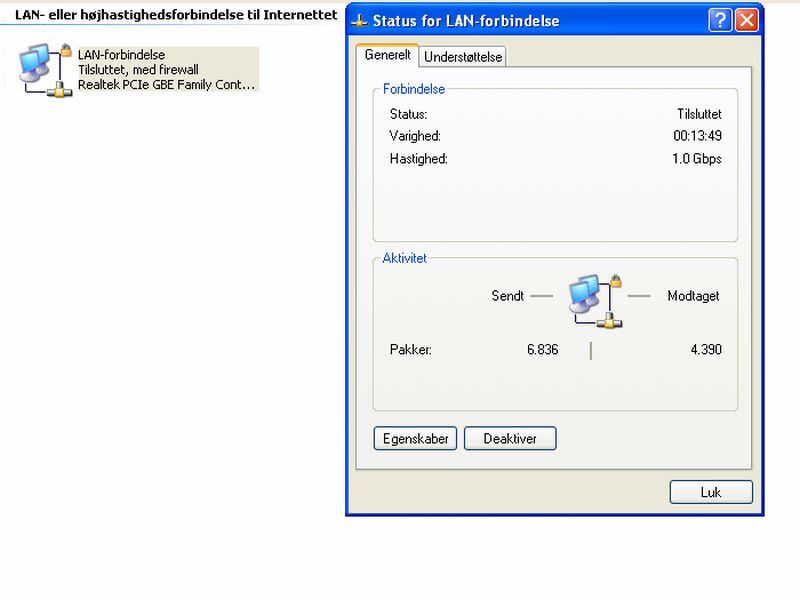The width and height of the screenshot is (800, 600).
Task: Click the sent packets value '6.836'
Action: click(x=542, y=349)
